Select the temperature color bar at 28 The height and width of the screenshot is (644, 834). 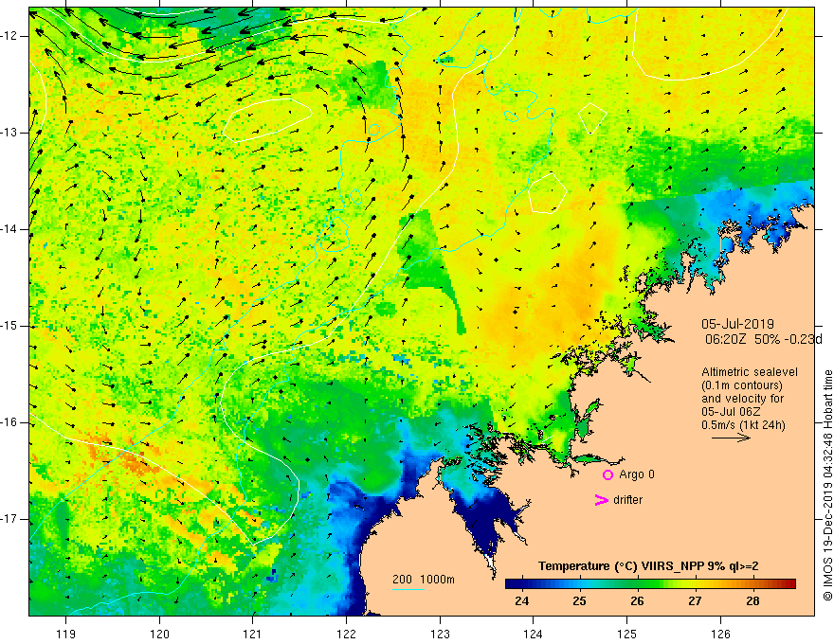coord(752,584)
